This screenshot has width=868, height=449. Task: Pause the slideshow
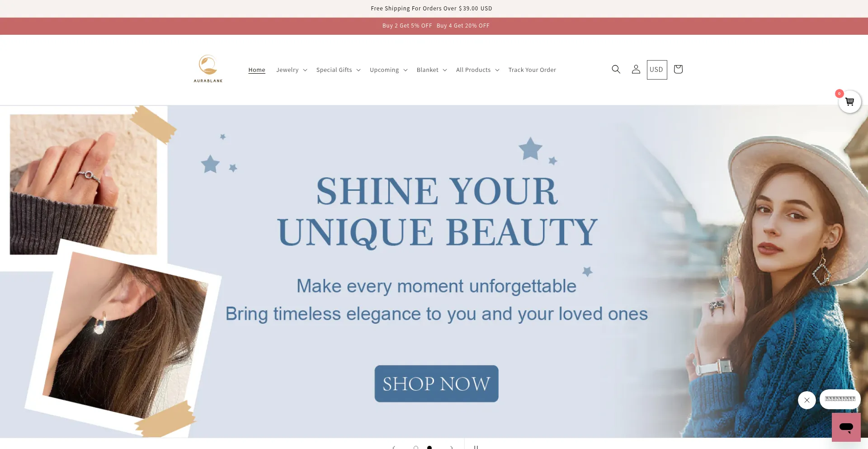tap(476, 447)
